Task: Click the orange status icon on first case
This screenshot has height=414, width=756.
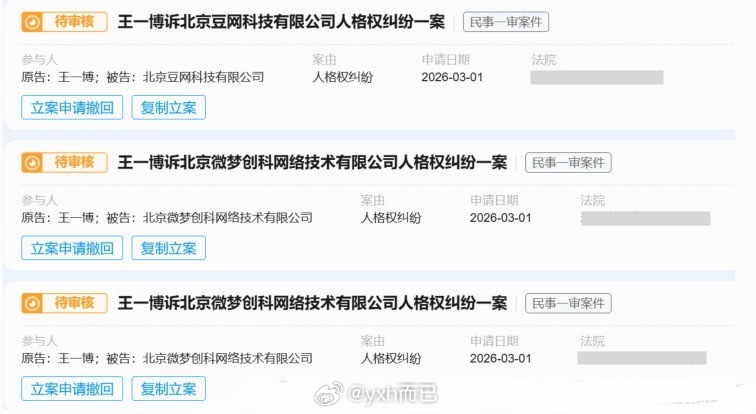Action: (x=32, y=22)
